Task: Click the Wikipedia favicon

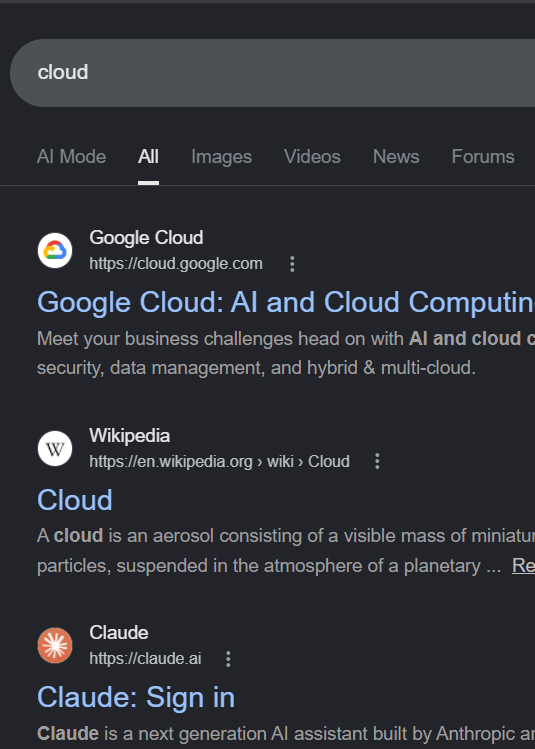Action: tap(55, 448)
